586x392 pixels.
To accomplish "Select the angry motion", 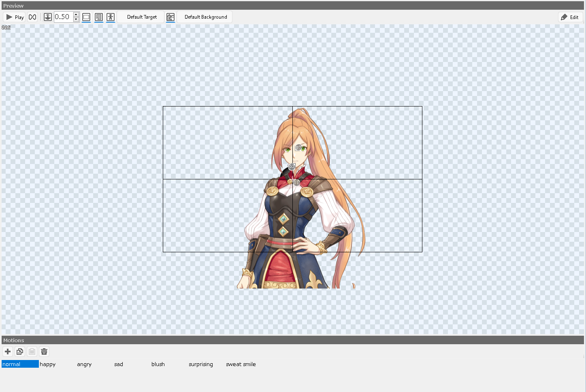I will (x=84, y=364).
